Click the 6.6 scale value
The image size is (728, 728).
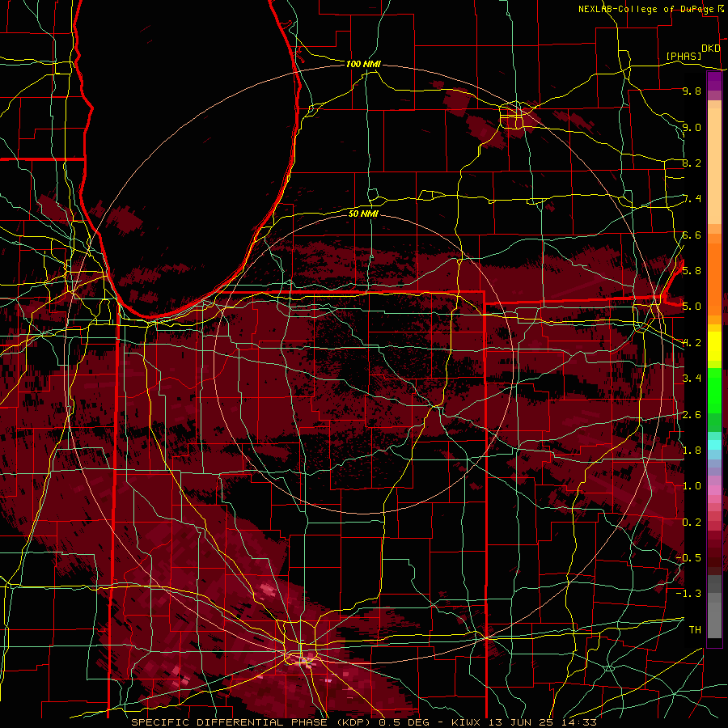692,235
